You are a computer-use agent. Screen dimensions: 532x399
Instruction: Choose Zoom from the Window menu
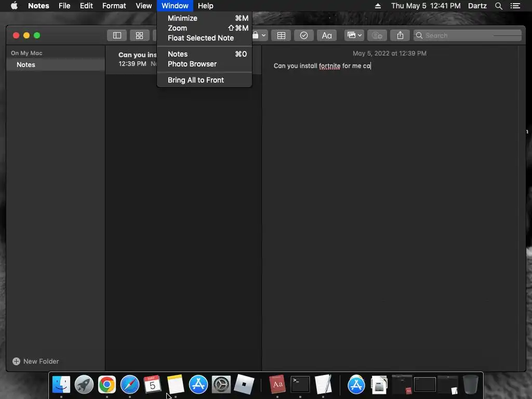205,28
